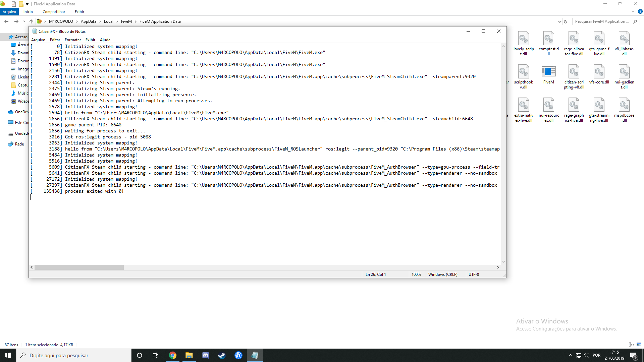The image size is (644, 362).
Task: Switch to the Exibir ribbon tab
Action: point(79,12)
